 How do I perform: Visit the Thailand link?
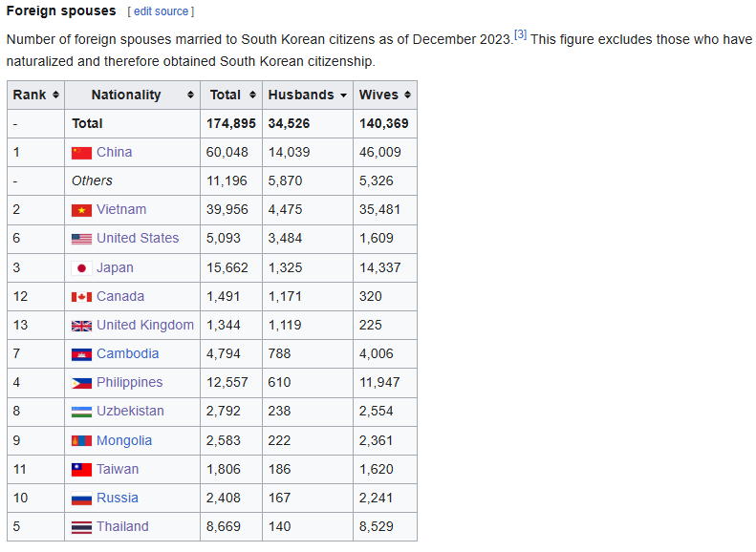click(x=122, y=526)
